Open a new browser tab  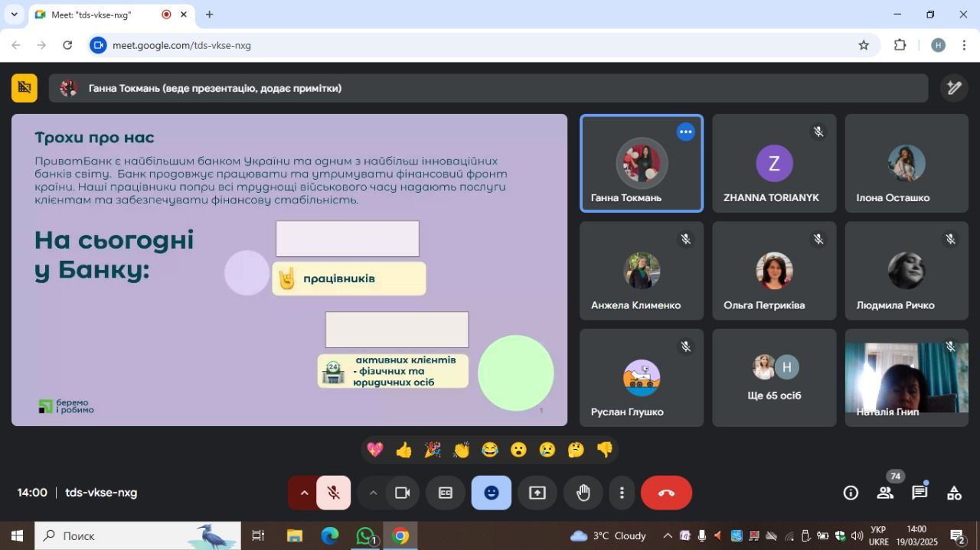209,15
